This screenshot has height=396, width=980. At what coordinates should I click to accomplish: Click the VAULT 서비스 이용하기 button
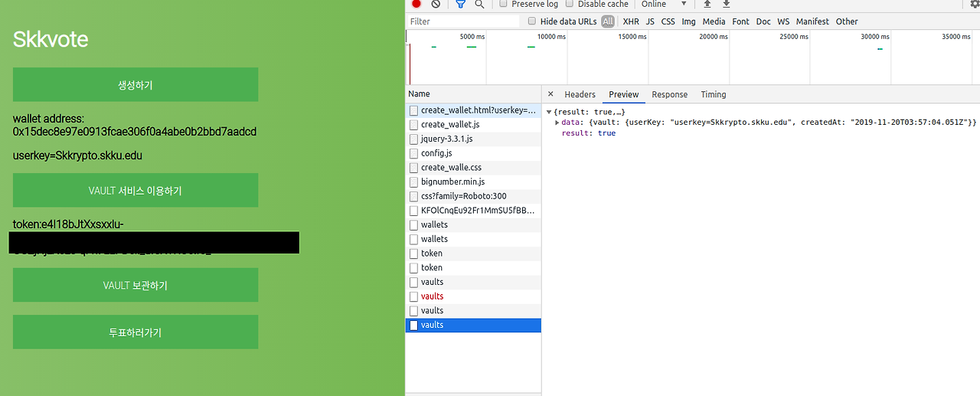[x=136, y=190]
